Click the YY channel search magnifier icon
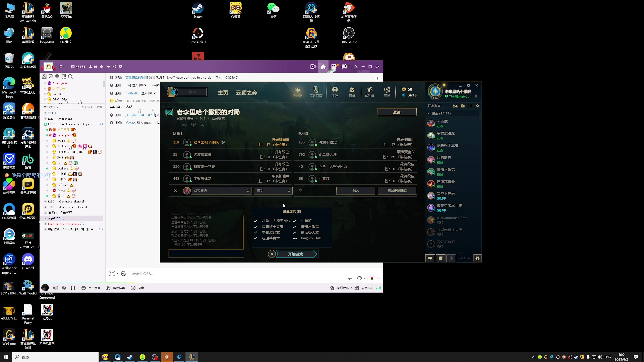The image size is (644, 362). coord(70,76)
